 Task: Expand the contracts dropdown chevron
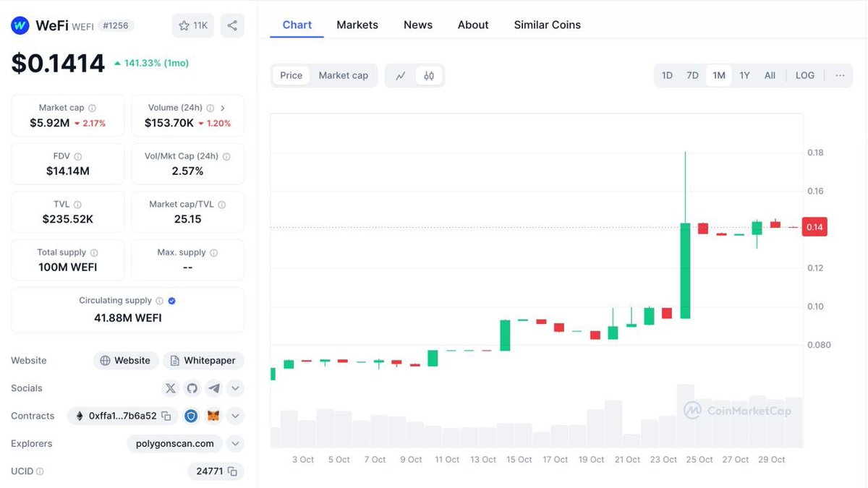[235, 416]
